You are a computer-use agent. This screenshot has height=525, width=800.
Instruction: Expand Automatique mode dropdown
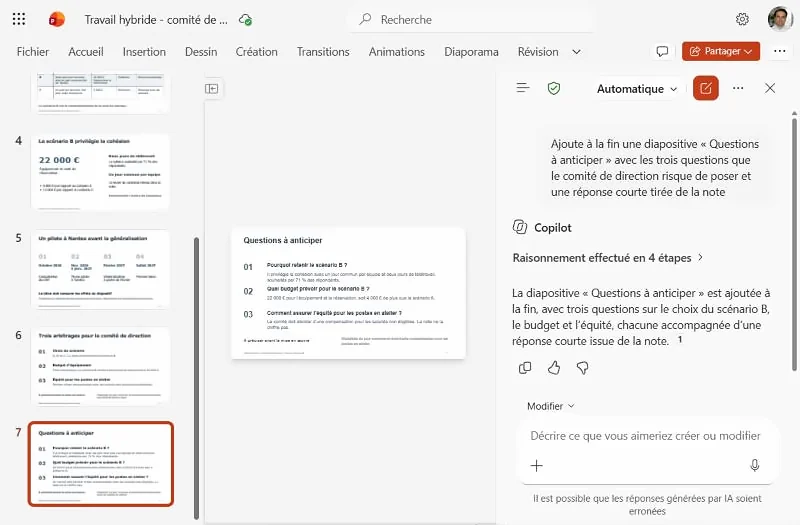[637, 89]
